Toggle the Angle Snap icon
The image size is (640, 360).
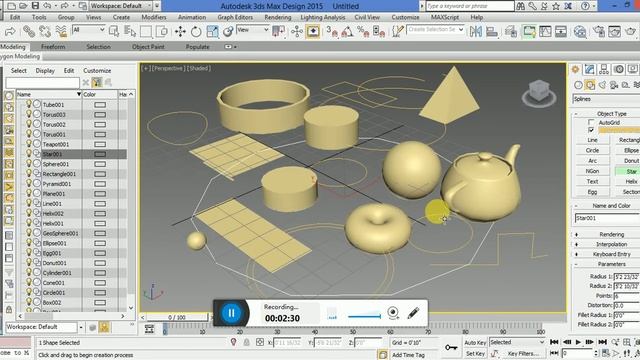347,31
